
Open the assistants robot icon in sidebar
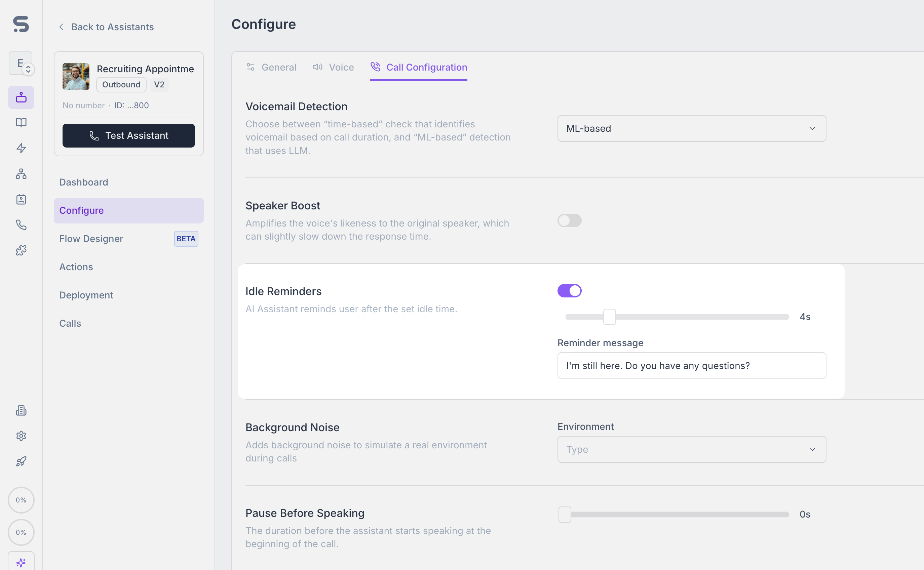point(21,98)
